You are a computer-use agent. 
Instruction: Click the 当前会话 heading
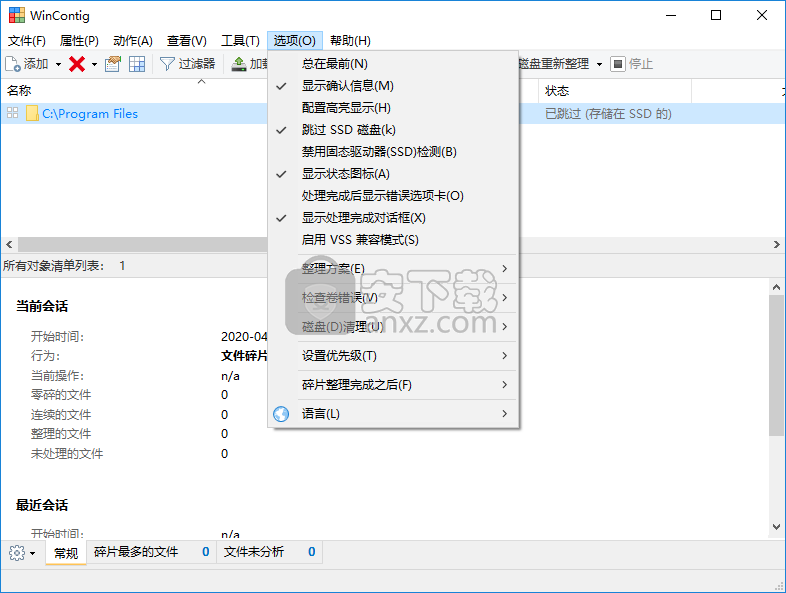42,306
